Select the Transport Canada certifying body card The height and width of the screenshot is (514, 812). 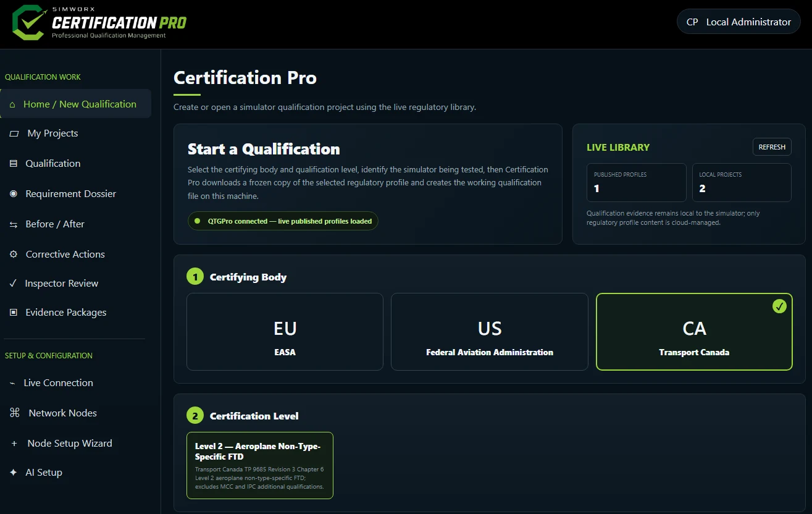click(x=694, y=332)
